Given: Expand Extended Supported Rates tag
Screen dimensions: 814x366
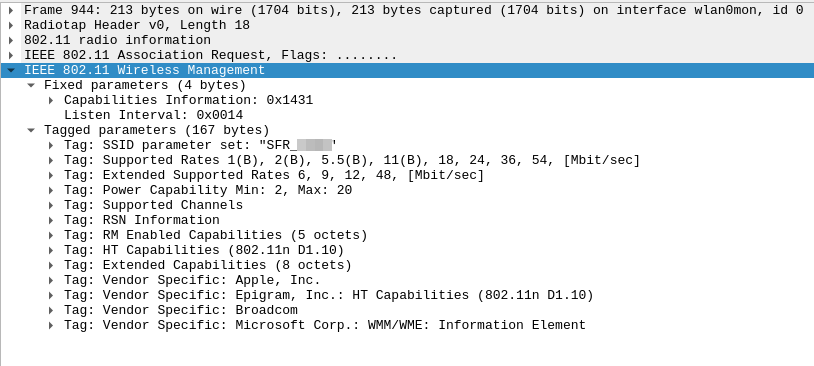Looking at the screenshot, I should point(51,175).
